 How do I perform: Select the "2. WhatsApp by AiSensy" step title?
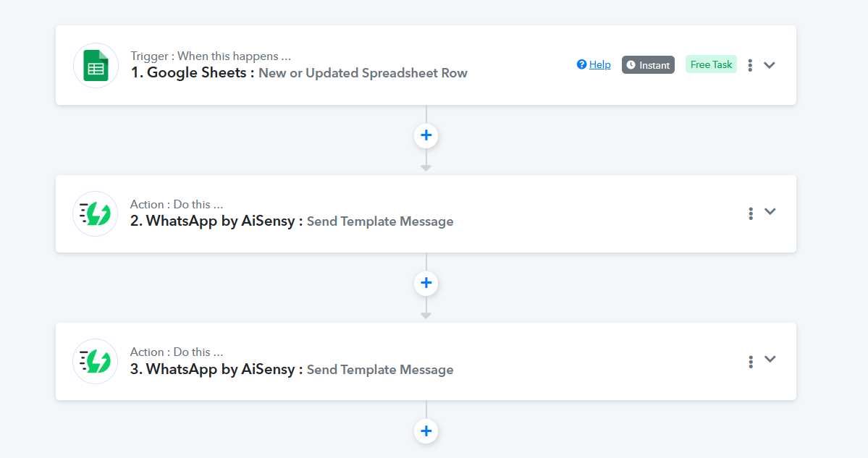point(216,221)
